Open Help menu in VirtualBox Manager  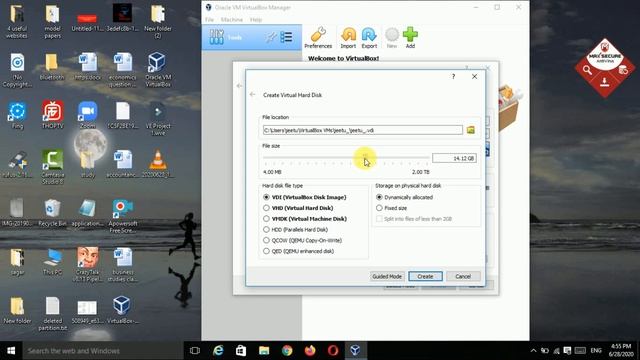[256, 20]
